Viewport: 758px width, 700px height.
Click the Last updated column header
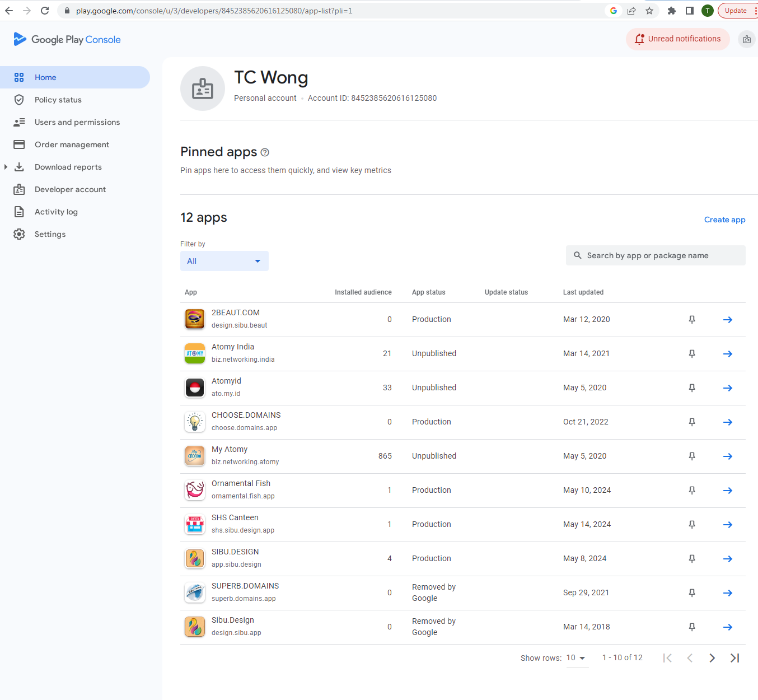coord(583,292)
